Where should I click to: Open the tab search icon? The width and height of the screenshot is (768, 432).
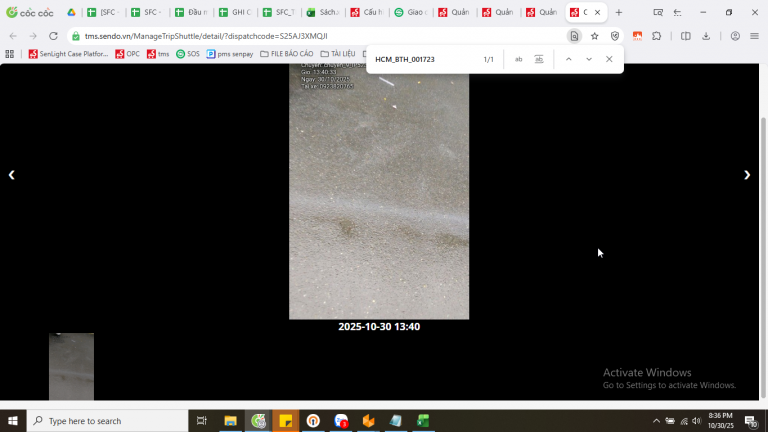coord(658,12)
